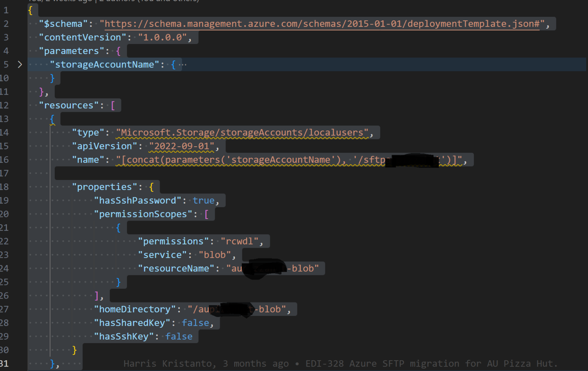
Task: Click the "service" key
Action: (x=162, y=255)
